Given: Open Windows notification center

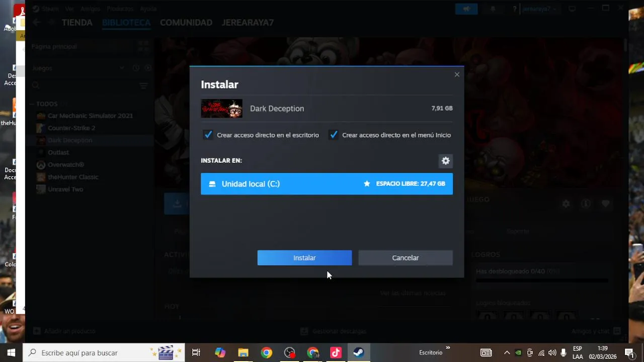Looking at the screenshot, I should (x=629, y=352).
